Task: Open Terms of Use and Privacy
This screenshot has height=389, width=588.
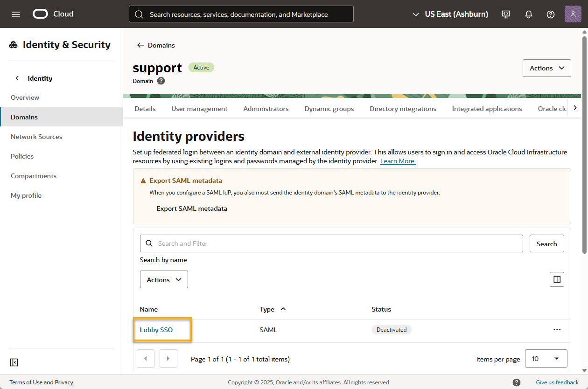Action: pyautogui.click(x=42, y=382)
